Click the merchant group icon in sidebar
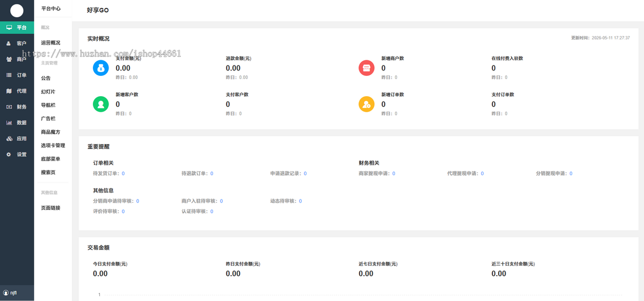This screenshot has height=301, width=644. click(x=9, y=59)
